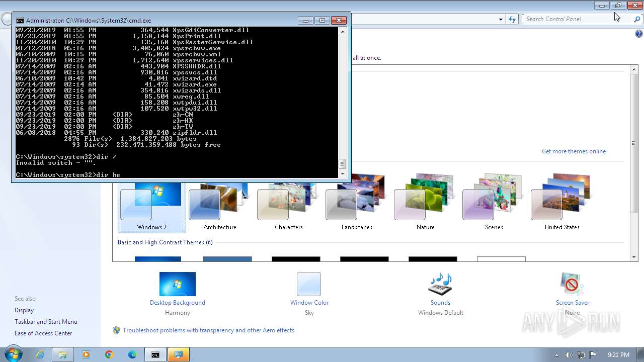This screenshot has width=644, height=362.
Task: Open the Screen Saver settings icon
Action: pyautogui.click(x=572, y=284)
